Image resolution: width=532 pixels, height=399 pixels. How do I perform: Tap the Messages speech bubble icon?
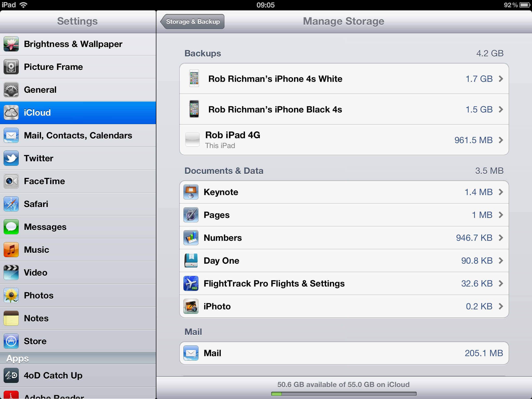(x=11, y=227)
